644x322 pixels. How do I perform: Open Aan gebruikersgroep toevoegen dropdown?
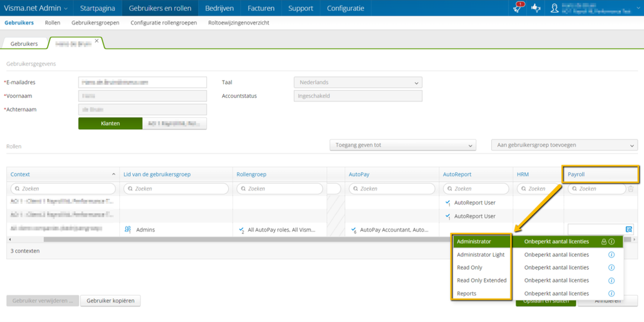coord(564,145)
